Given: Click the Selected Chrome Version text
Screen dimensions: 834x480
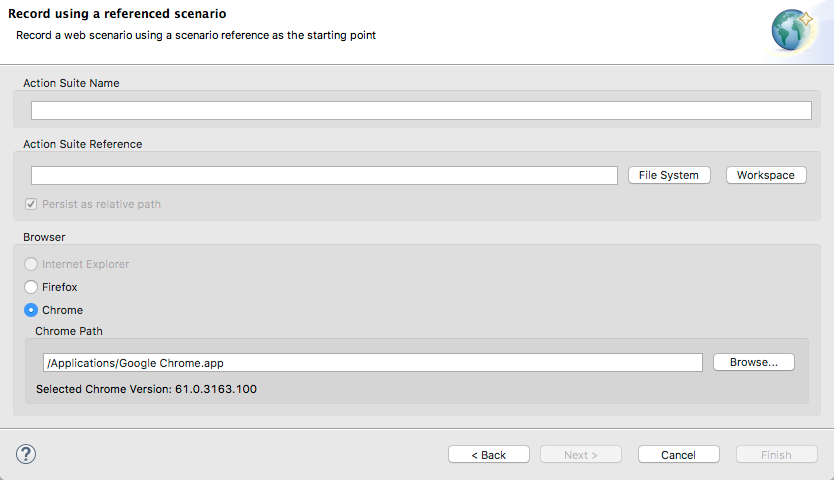Looking at the screenshot, I should [146, 389].
